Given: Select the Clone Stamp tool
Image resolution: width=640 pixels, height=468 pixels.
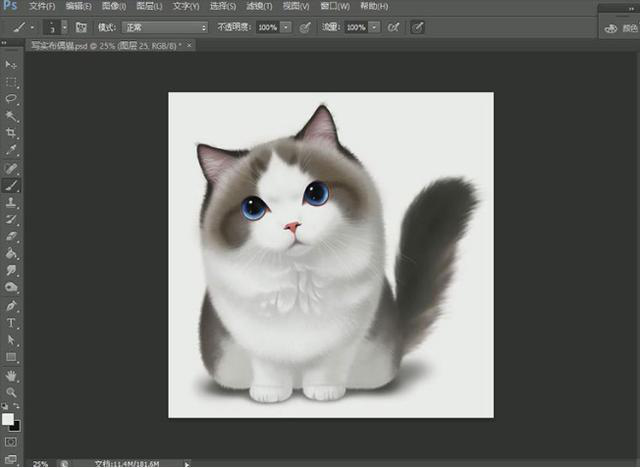Looking at the screenshot, I should [12, 201].
